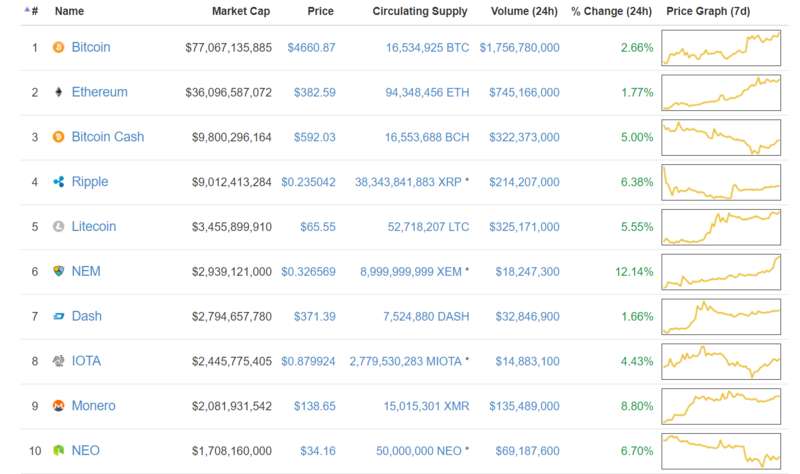Screen dimensions: 800x474
Task: Click the Monero logo icon
Action: click(x=58, y=406)
